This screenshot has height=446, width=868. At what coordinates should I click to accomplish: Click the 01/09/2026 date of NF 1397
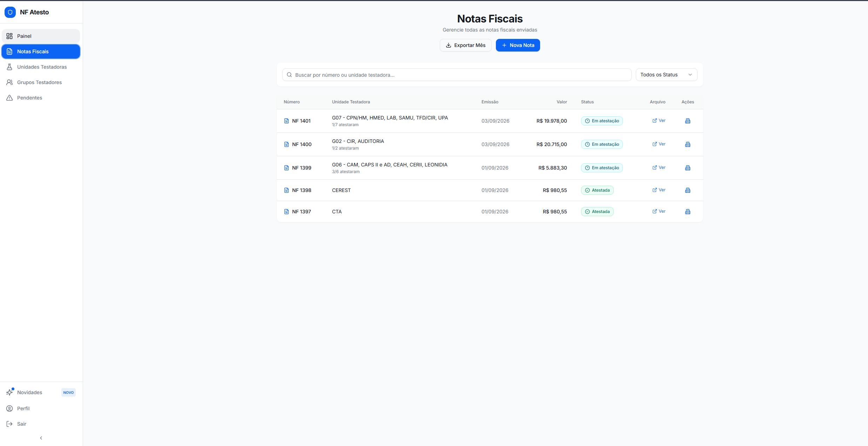pyautogui.click(x=495, y=212)
